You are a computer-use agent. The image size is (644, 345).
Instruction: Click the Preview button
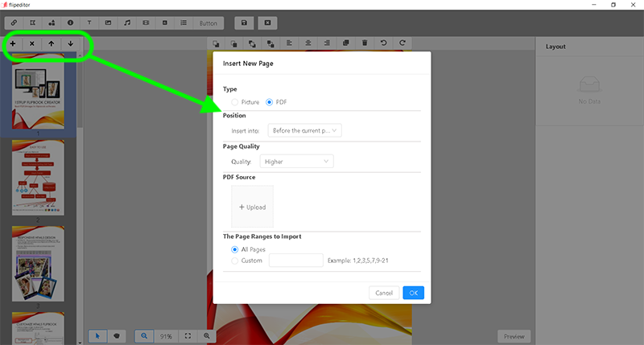514,336
